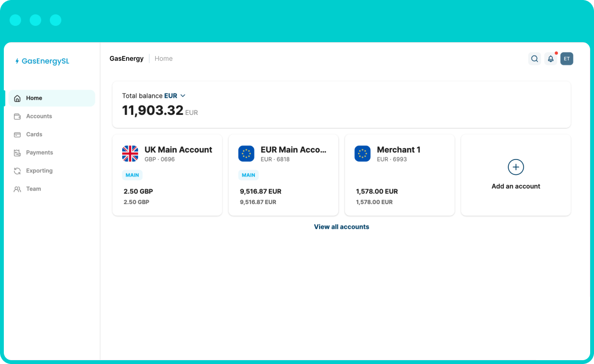Select the Merchant 1 account card
This screenshot has height=364, width=594.
click(400, 175)
